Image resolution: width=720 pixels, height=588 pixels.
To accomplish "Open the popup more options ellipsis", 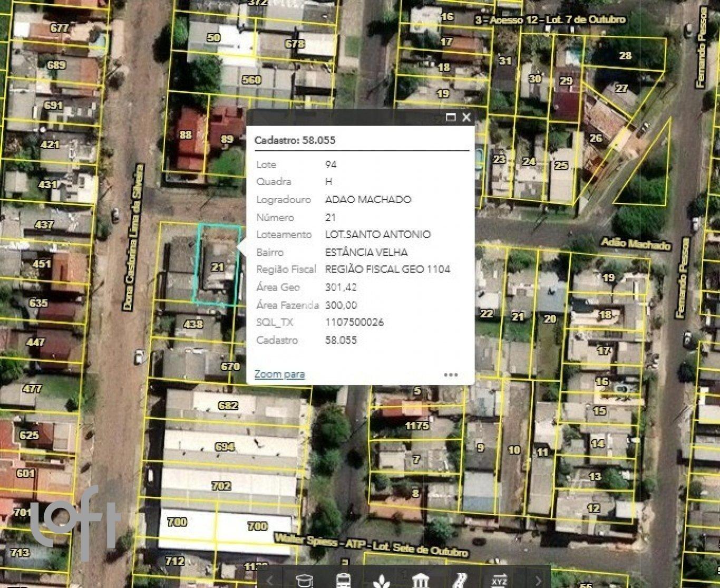I will click(451, 374).
